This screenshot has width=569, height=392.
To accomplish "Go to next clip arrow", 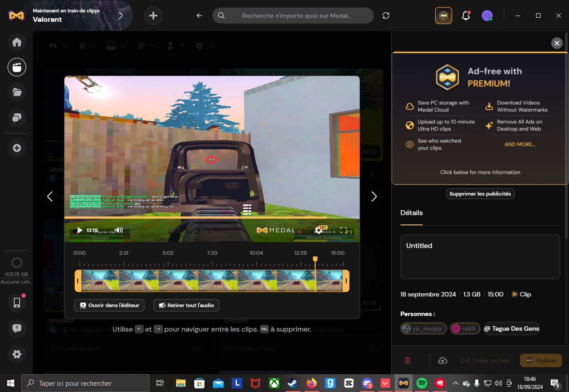I will (x=374, y=196).
